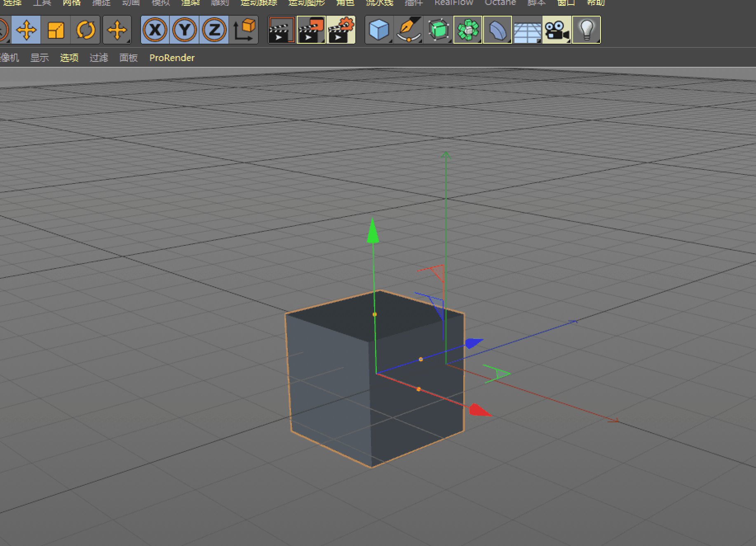
Task: Toggle the X axis lock
Action: (x=155, y=30)
